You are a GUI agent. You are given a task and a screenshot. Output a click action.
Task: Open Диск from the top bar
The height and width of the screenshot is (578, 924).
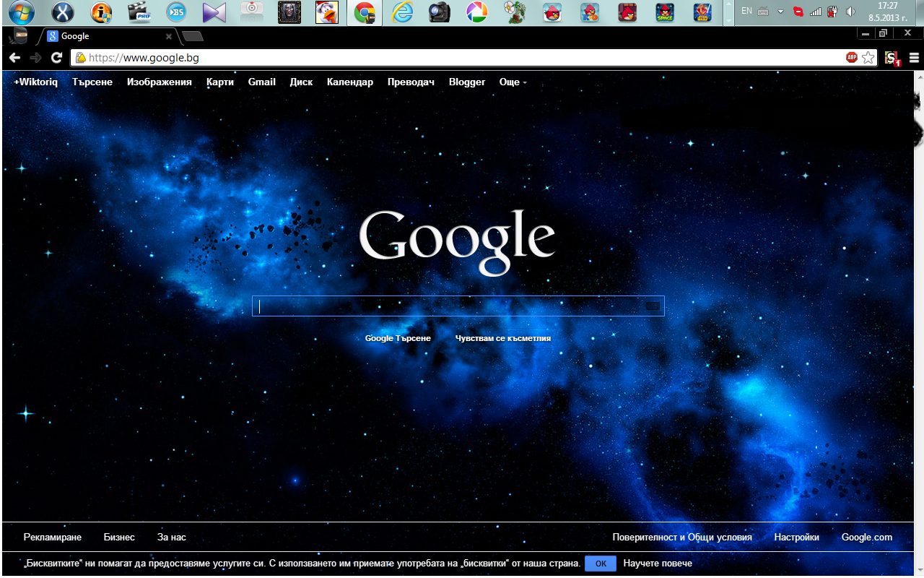coord(301,82)
